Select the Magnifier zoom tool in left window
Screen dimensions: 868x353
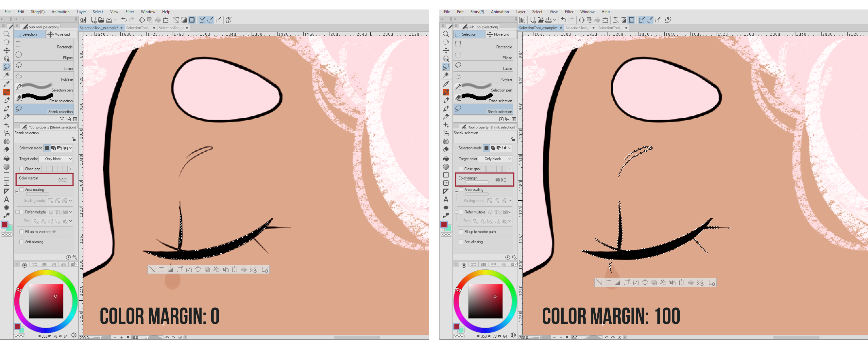[7, 34]
